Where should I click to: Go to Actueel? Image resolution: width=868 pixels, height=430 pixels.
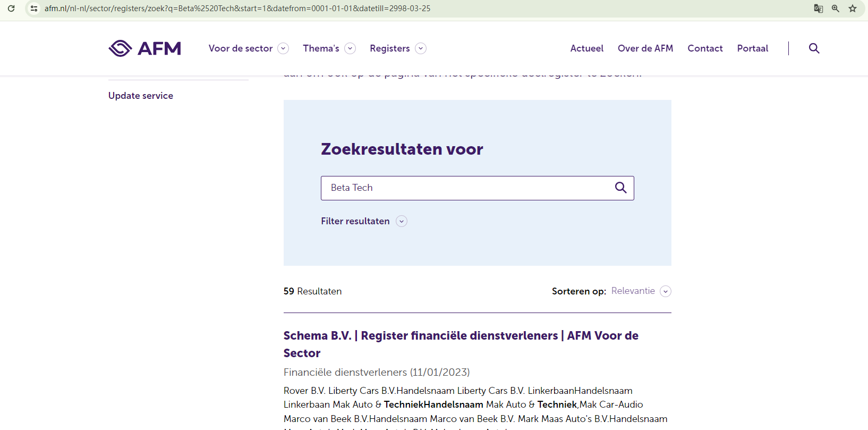tap(587, 48)
